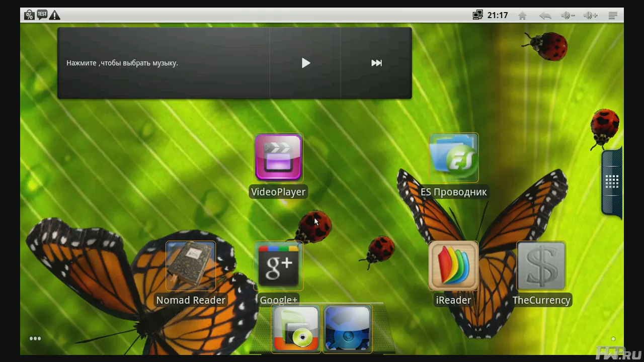The width and height of the screenshot is (644, 362).
Task: Tap the network monitor status icon
Action: click(478, 15)
